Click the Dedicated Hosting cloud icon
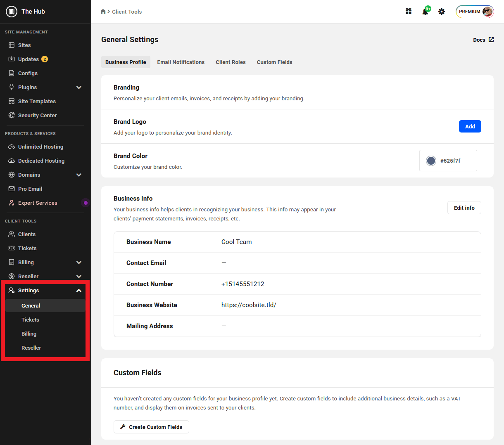This screenshot has width=504, height=445. (x=12, y=161)
